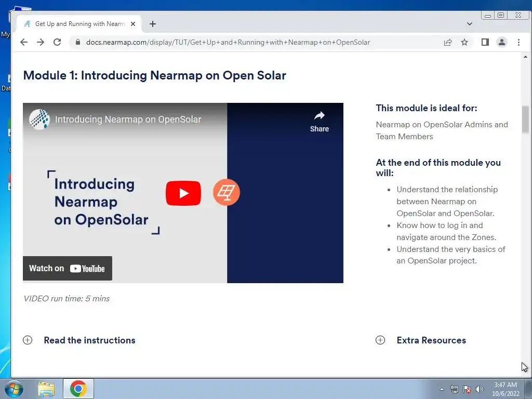532x399 pixels.
Task: Expand the Read the instructions section
Action: [x=79, y=340]
